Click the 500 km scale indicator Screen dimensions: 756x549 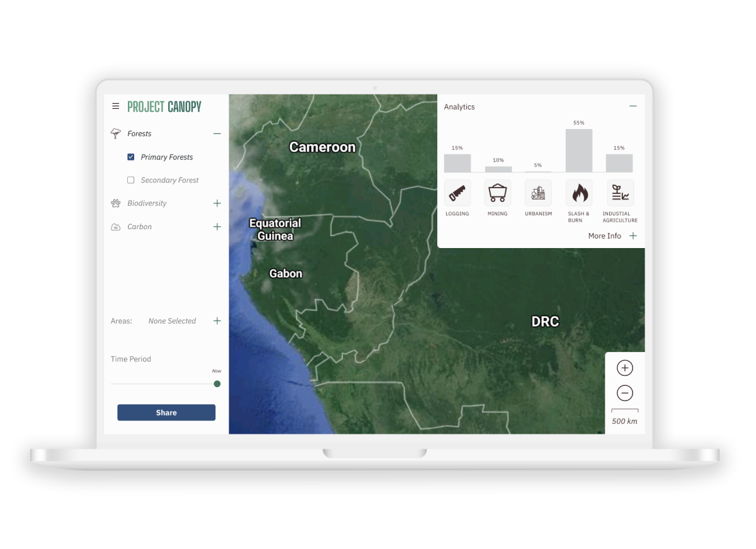tap(624, 417)
